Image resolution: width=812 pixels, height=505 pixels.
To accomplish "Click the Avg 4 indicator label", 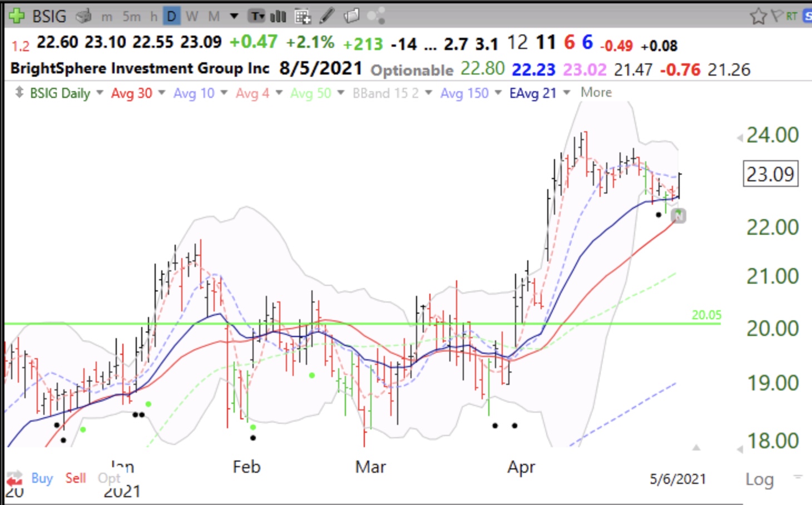I will tap(252, 93).
